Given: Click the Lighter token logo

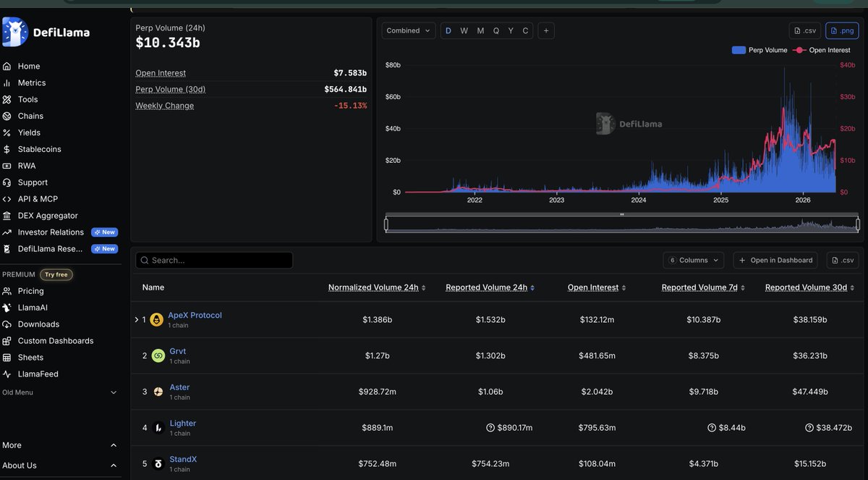Looking at the screenshot, I should (158, 428).
